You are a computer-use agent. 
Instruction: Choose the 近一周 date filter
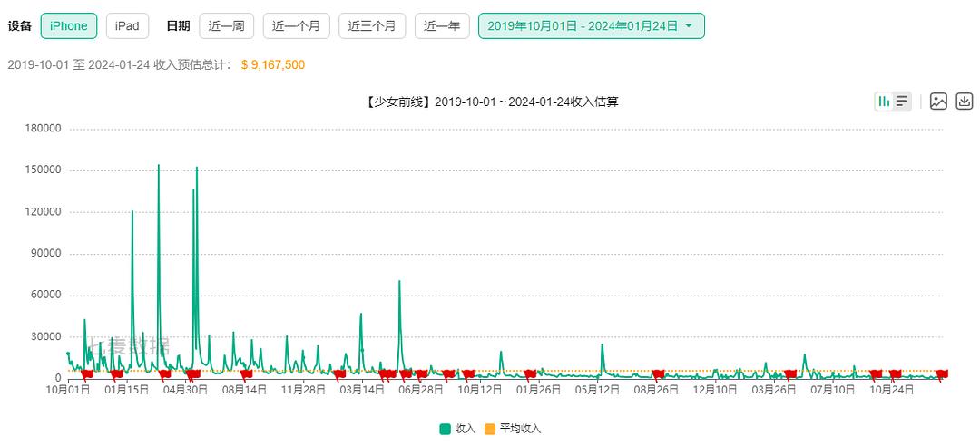(x=226, y=25)
